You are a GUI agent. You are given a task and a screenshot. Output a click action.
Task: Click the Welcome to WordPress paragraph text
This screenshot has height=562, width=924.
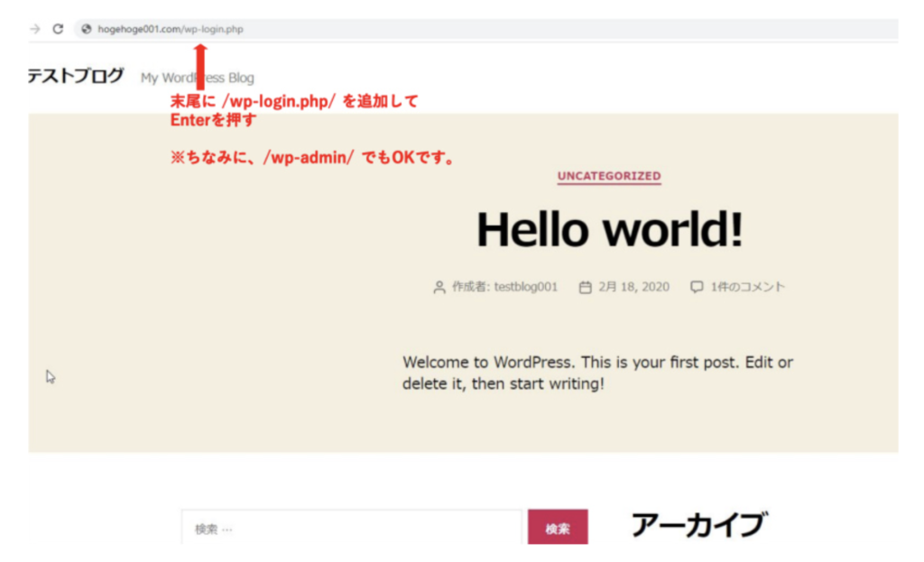click(597, 373)
